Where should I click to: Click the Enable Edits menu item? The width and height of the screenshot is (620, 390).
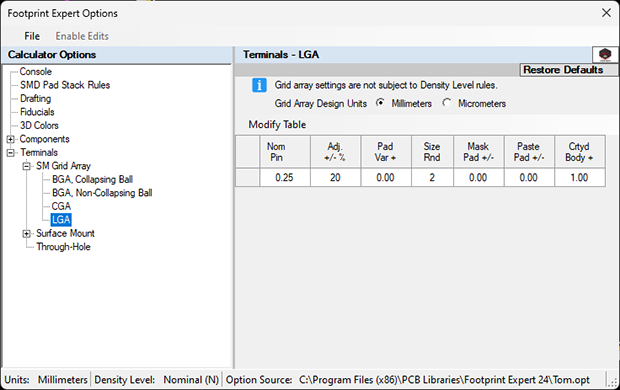pyautogui.click(x=82, y=36)
